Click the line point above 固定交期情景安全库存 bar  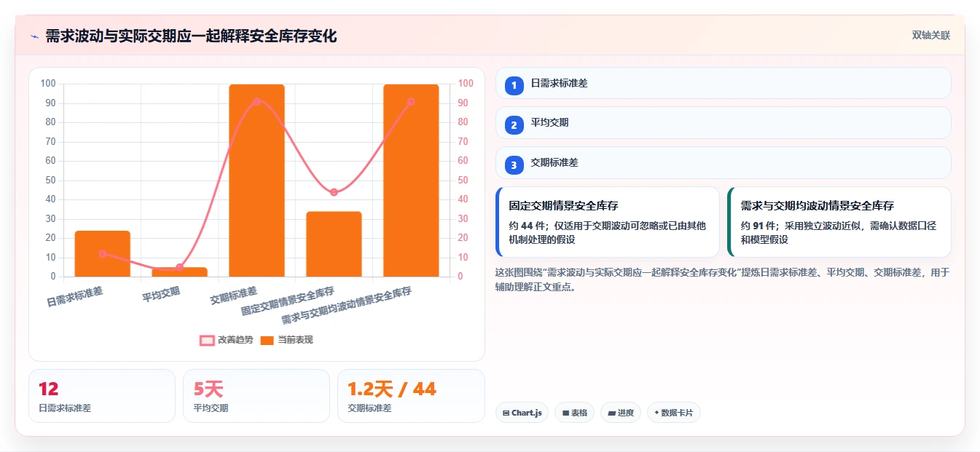(334, 192)
